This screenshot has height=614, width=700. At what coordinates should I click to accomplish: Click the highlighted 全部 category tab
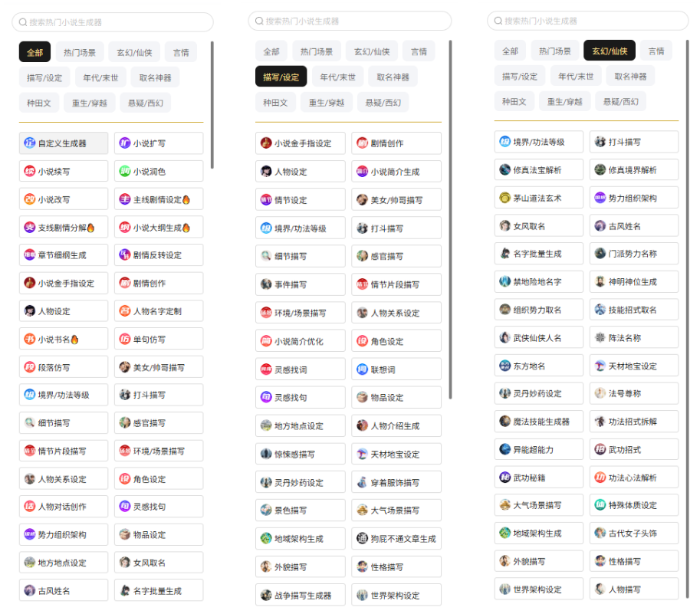(35, 52)
